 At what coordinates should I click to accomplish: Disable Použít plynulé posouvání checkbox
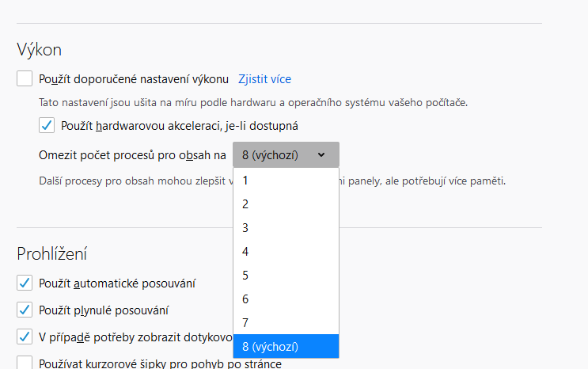25,310
